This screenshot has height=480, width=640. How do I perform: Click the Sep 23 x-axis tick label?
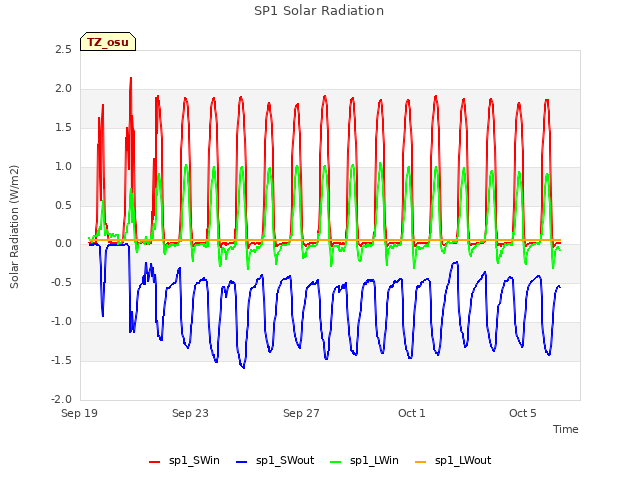coord(190,413)
